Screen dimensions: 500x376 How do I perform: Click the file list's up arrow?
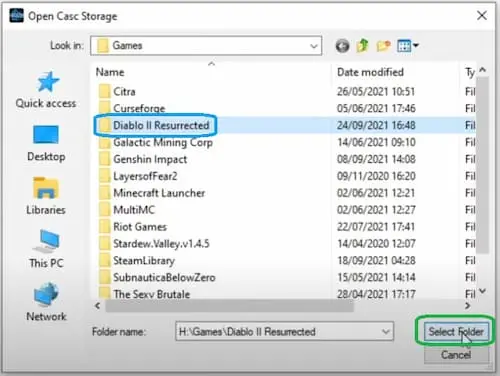pyautogui.click(x=482, y=70)
